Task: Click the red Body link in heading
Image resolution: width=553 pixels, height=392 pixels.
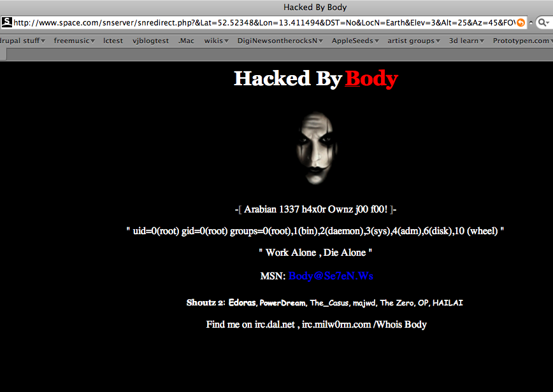Action: click(x=371, y=78)
